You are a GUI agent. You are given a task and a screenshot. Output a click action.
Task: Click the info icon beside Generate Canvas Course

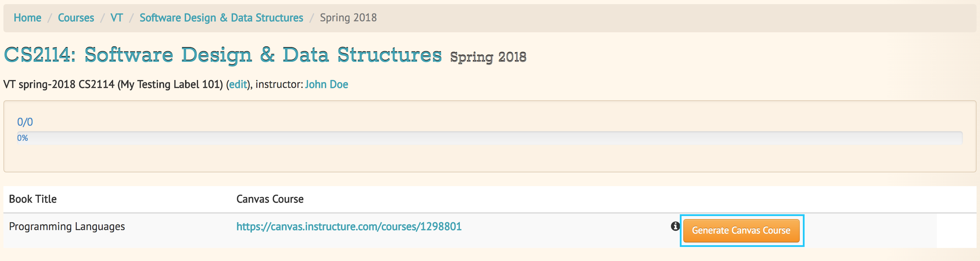click(x=675, y=226)
